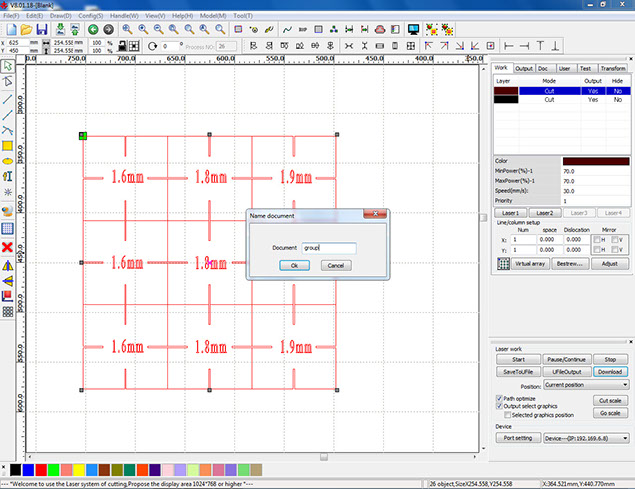Click the Download button
The height and width of the screenshot is (489, 635).
pyautogui.click(x=610, y=372)
